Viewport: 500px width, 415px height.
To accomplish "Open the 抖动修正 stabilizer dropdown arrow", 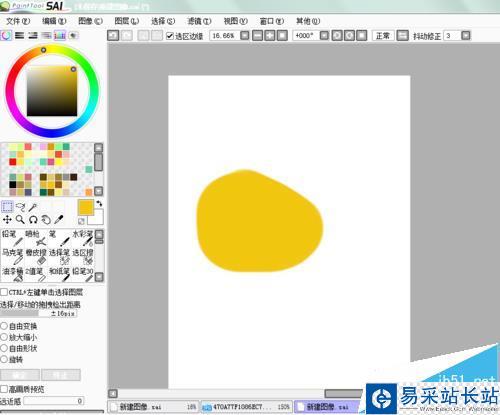I will point(466,35).
